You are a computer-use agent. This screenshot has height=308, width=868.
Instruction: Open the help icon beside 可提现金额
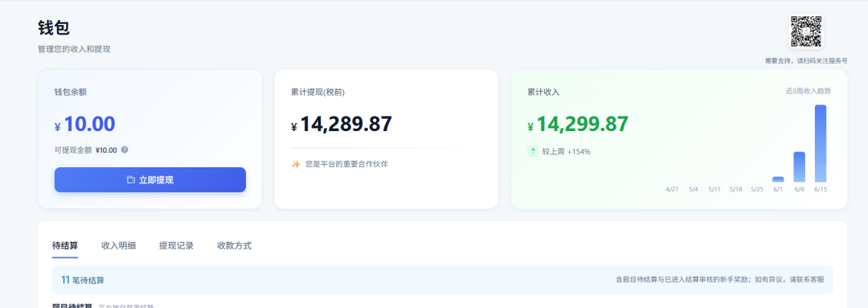point(125,150)
